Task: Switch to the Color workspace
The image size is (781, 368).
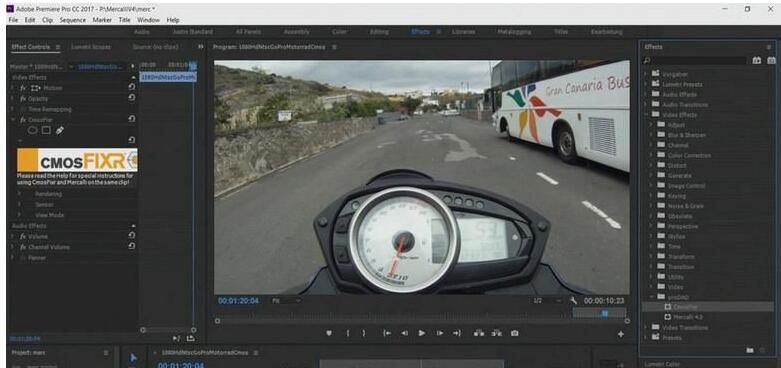Action: pos(340,32)
